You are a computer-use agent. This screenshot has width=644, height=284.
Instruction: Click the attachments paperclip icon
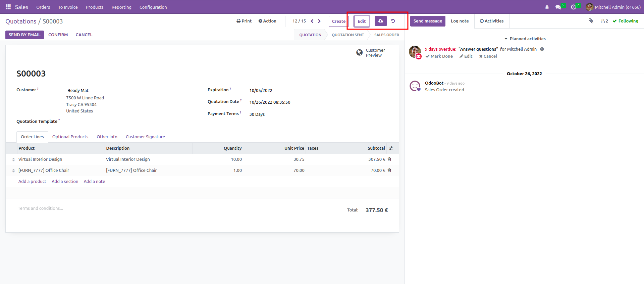[591, 21]
